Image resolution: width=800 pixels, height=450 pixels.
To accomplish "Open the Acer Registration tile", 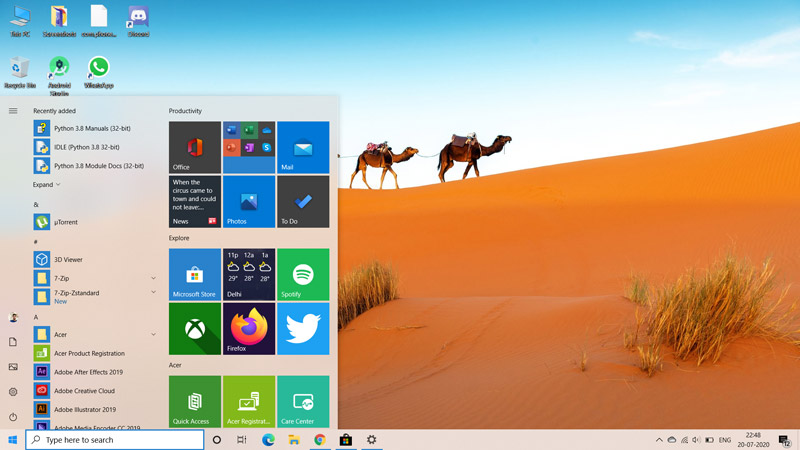I will click(249, 402).
